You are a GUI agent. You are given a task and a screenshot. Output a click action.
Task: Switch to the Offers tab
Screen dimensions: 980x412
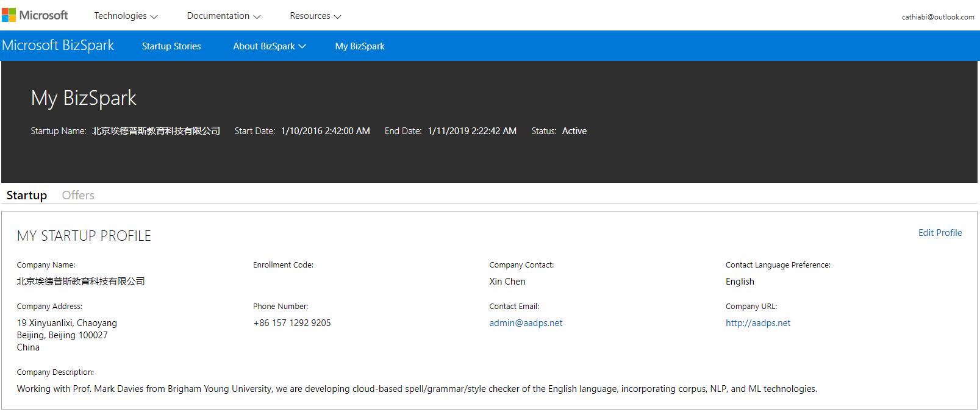tap(78, 195)
